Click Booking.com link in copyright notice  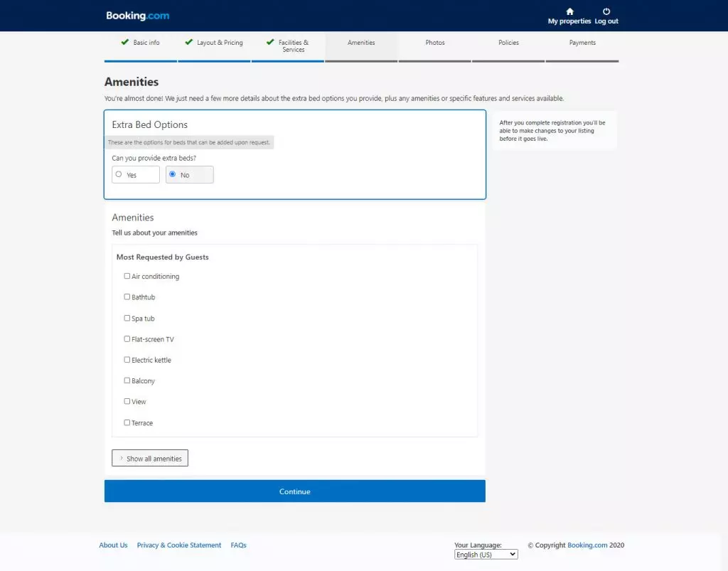587,545
